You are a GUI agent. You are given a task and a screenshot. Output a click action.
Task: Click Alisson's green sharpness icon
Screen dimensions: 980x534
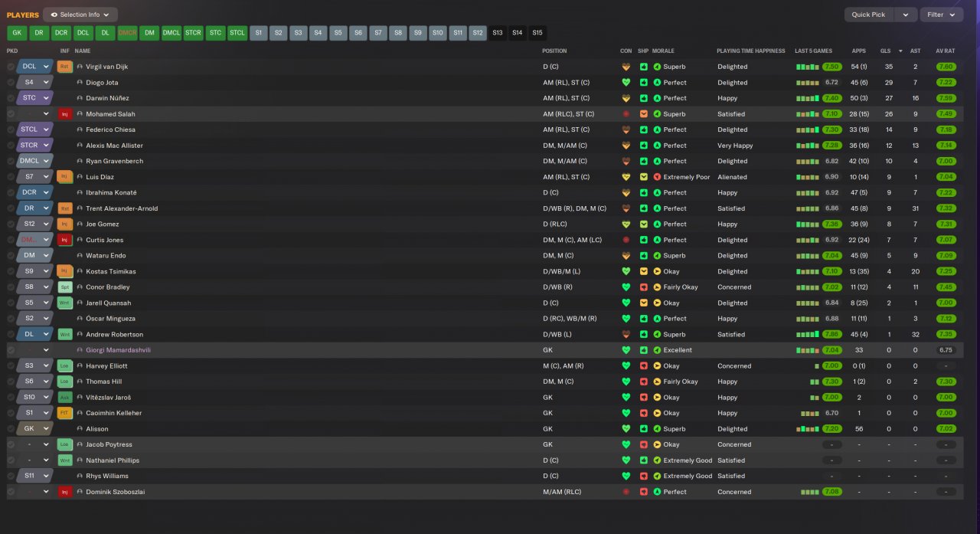(x=644, y=429)
